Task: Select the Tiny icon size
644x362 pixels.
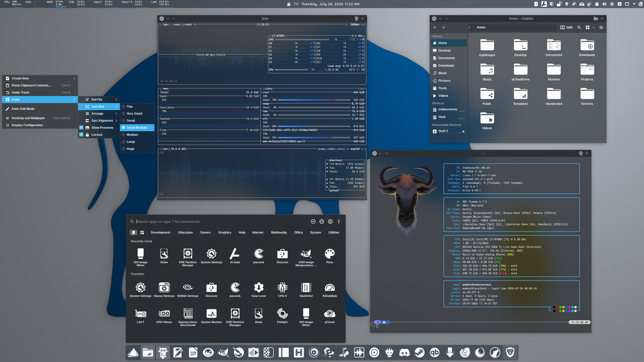Action: click(137, 107)
